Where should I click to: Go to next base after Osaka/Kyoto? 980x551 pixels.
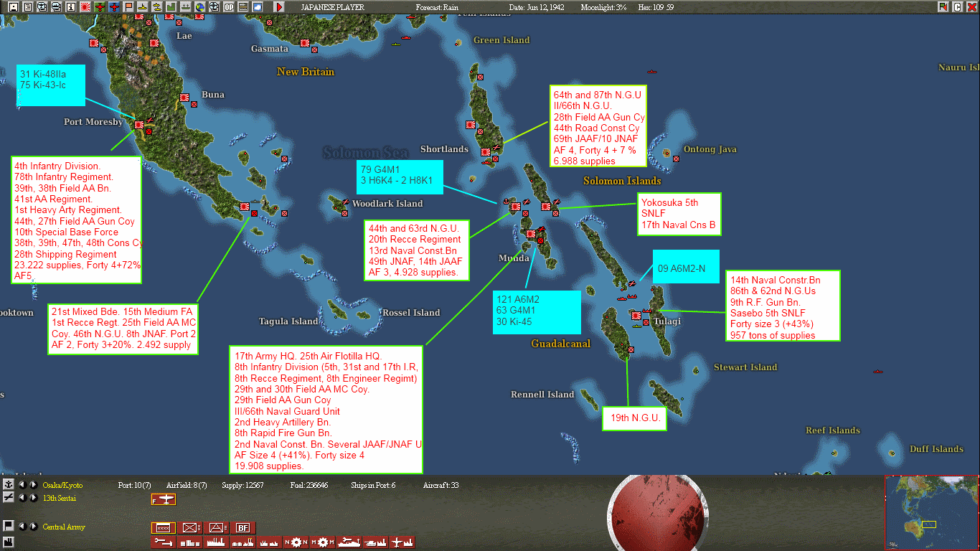33,485
